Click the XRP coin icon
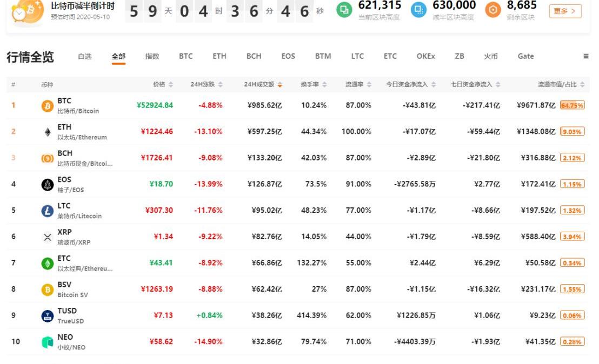 (48, 237)
